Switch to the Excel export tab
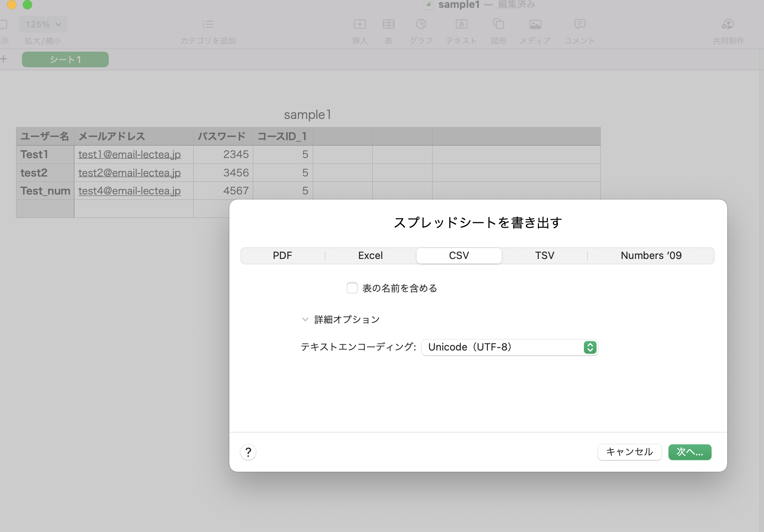764x532 pixels. pyautogui.click(x=370, y=256)
